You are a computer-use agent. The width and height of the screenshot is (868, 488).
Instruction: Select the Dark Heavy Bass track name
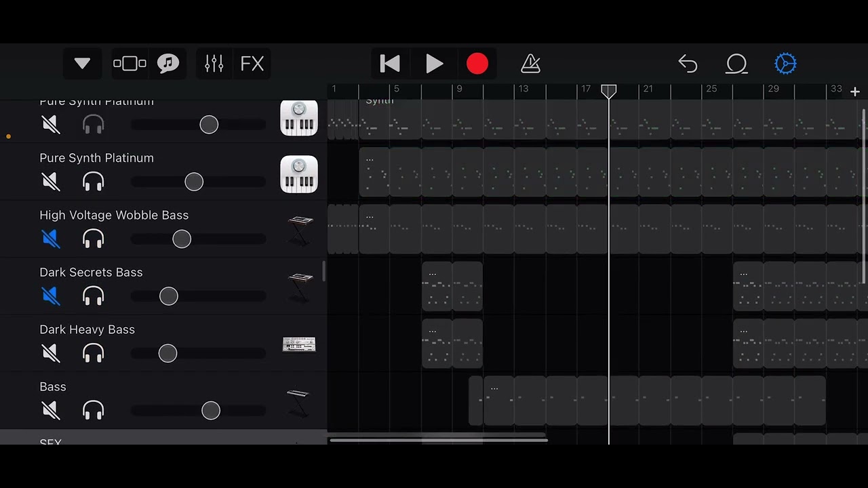pyautogui.click(x=87, y=329)
